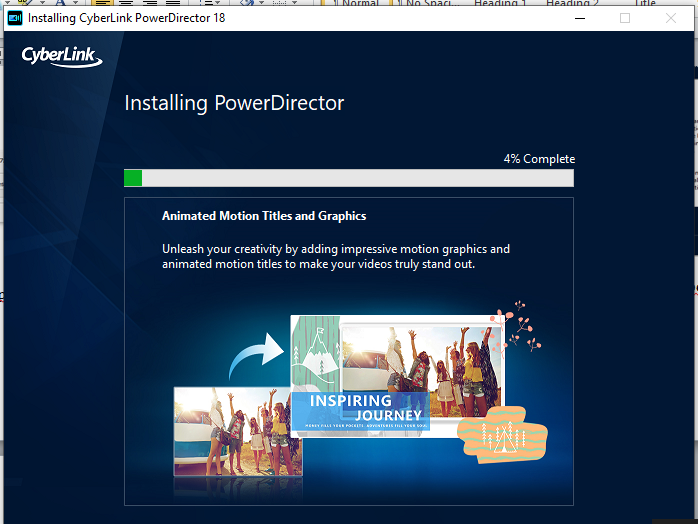Click the "Animated Motion Titles and Graphics" title
The height and width of the screenshot is (524, 698).
click(x=264, y=216)
